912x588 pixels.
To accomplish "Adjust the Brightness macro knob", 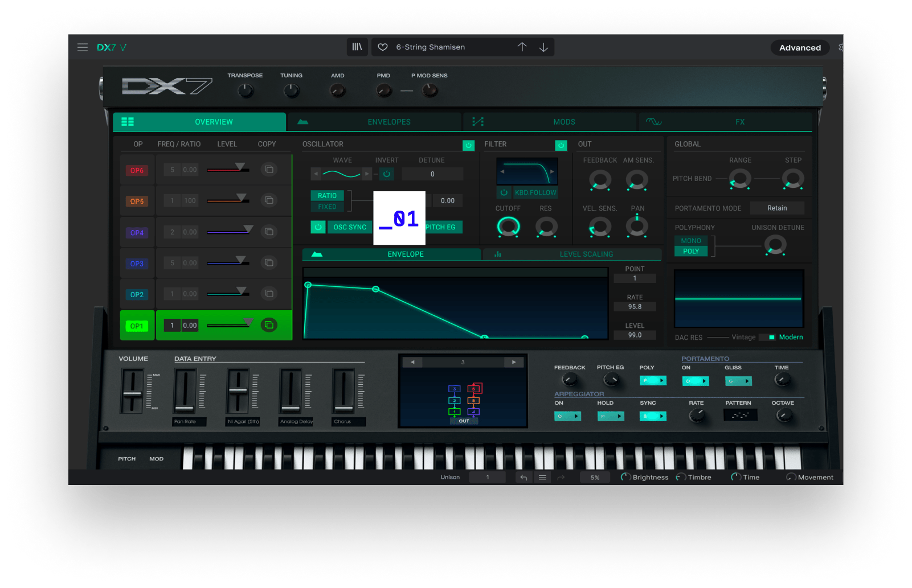I will (x=625, y=477).
